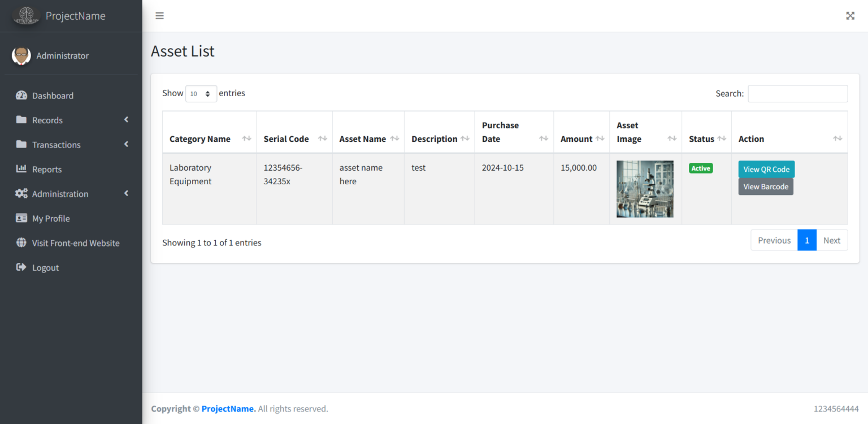Click the globe icon for Visit Front-end Website

point(20,243)
